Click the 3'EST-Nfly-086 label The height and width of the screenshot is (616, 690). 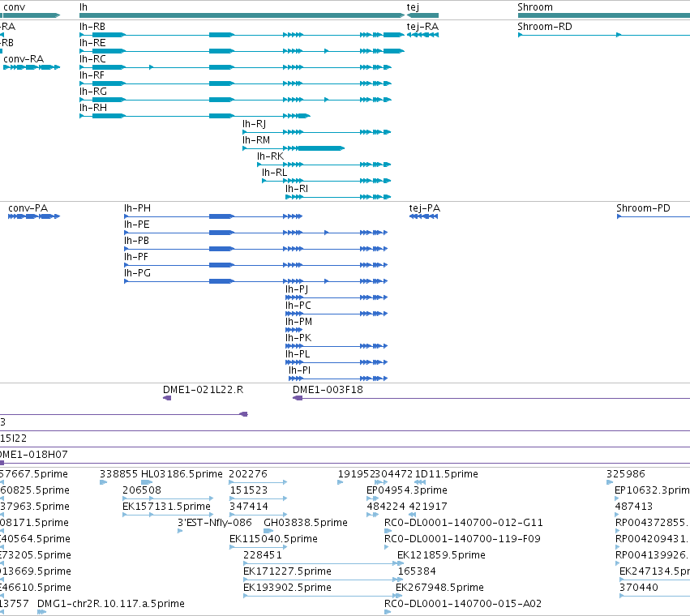click(x=214, y=523)
